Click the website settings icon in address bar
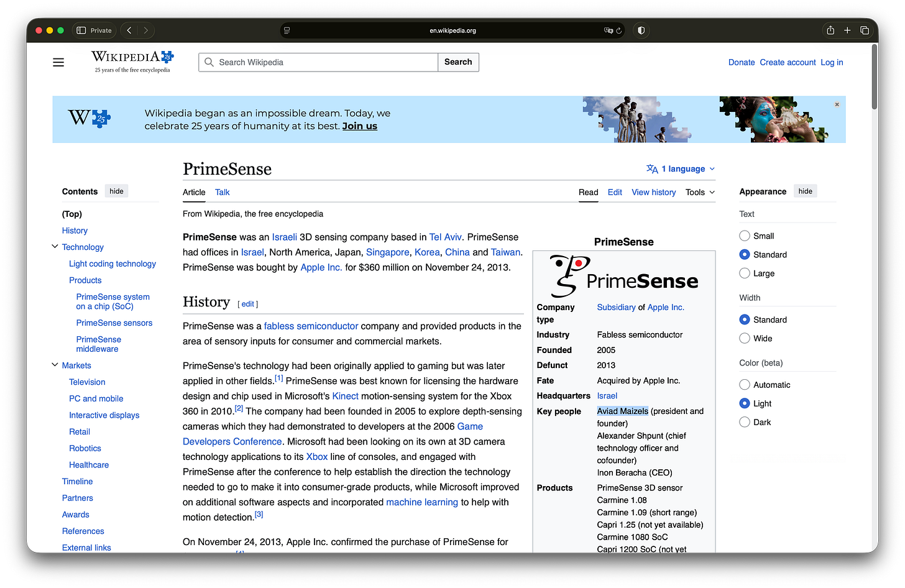 [287, 30]
